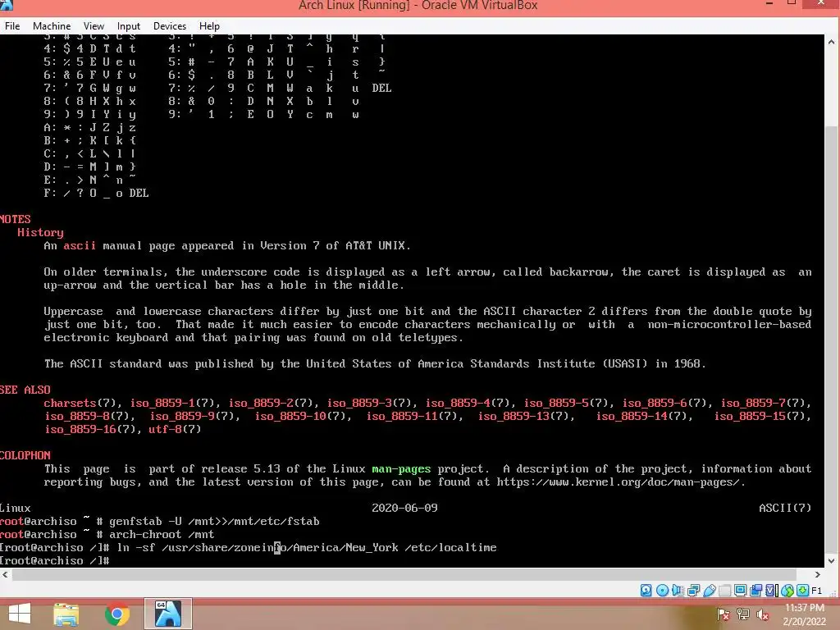The image size is (840, 630).
Task: Click the red 'ascii' word in History
Action: click(x=80, y=246)
